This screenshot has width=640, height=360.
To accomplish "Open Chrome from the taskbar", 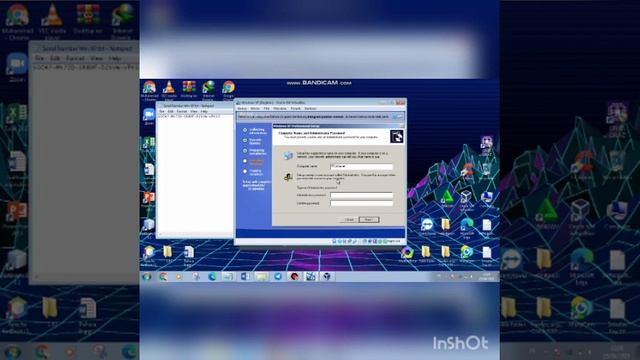I will [163, 277].
